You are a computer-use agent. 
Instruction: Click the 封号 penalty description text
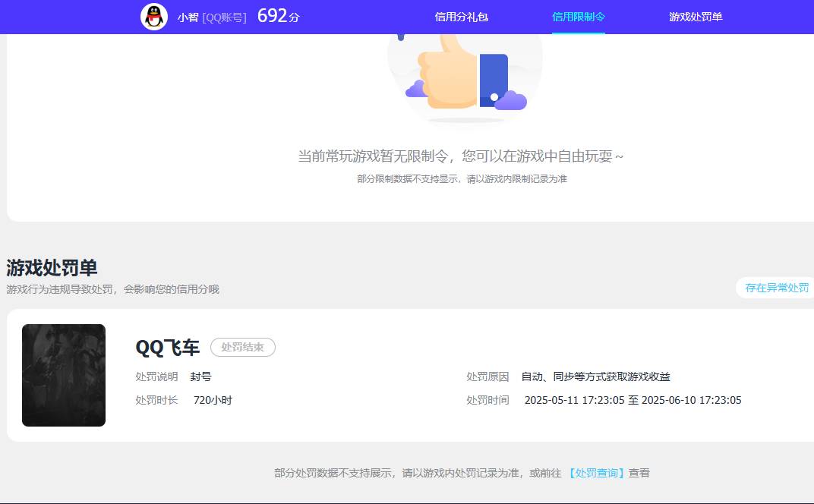(x=201, y=376)
